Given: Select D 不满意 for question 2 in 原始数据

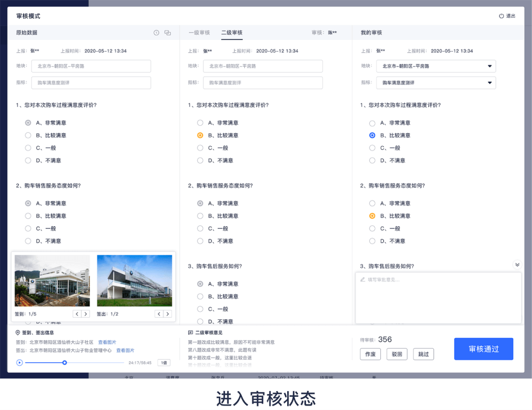Looking at the screenshot, I should coord(28,241).
